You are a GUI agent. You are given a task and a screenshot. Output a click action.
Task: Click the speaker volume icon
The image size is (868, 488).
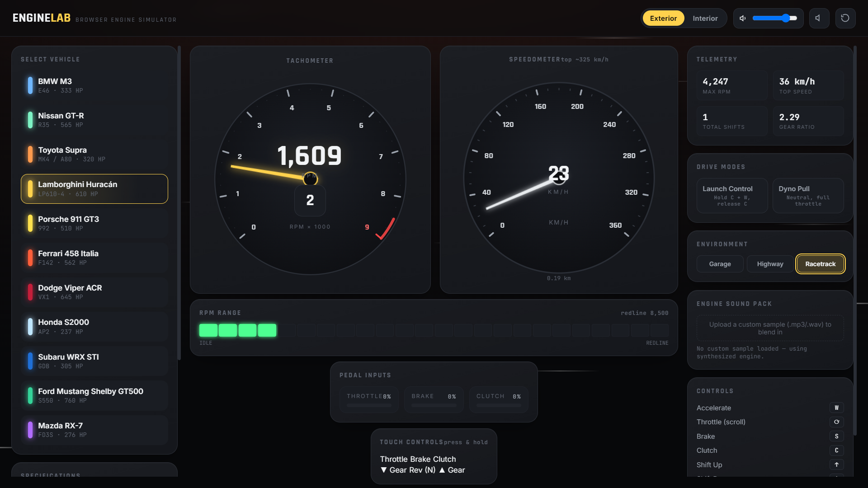742,19
